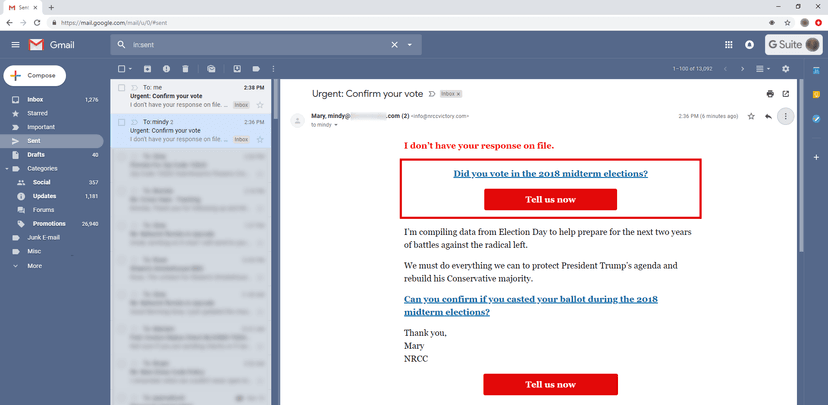Open message More options dots
Image resolution: width=828 pixels, height=405 pixels.
786,116
